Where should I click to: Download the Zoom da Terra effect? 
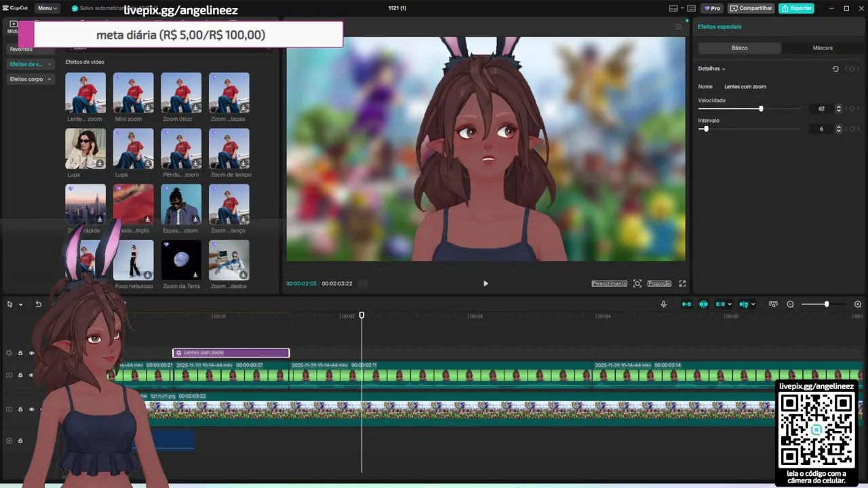tap(195, 275)
